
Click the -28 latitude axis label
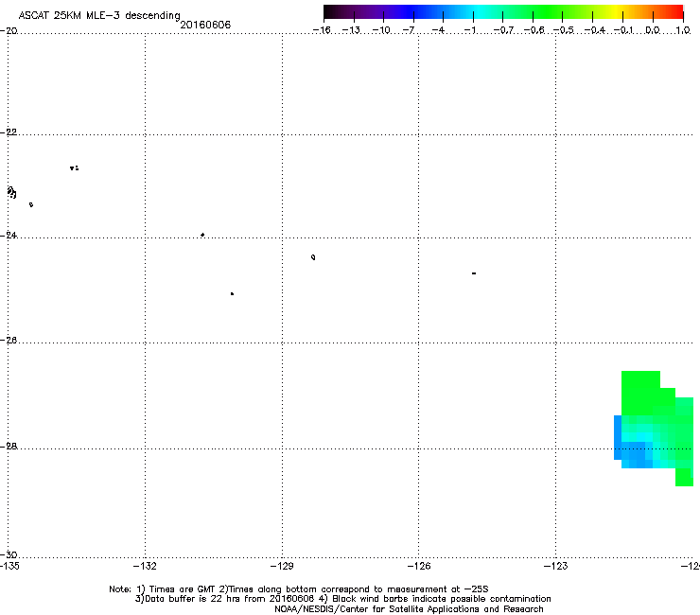tap(9, 447)
